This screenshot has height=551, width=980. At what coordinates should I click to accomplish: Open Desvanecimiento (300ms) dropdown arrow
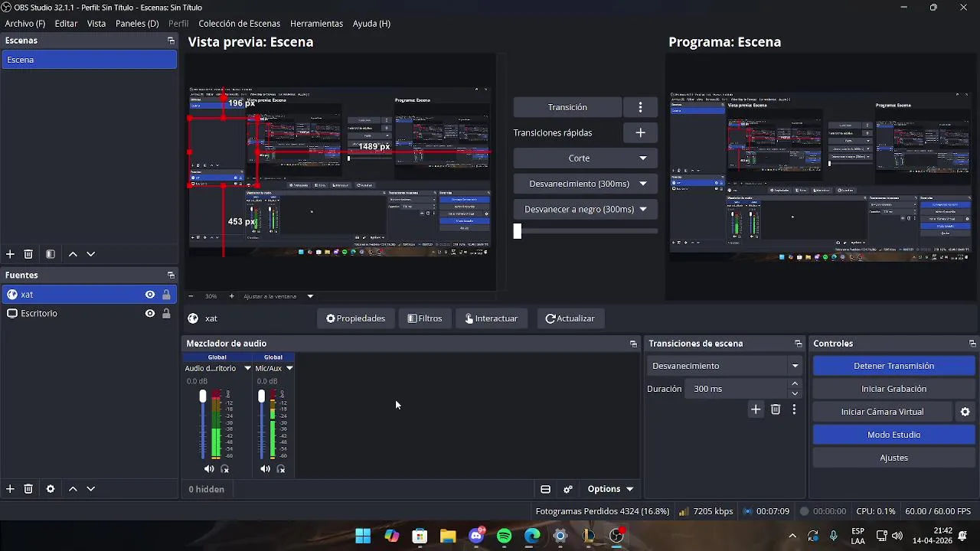[643, 184]
